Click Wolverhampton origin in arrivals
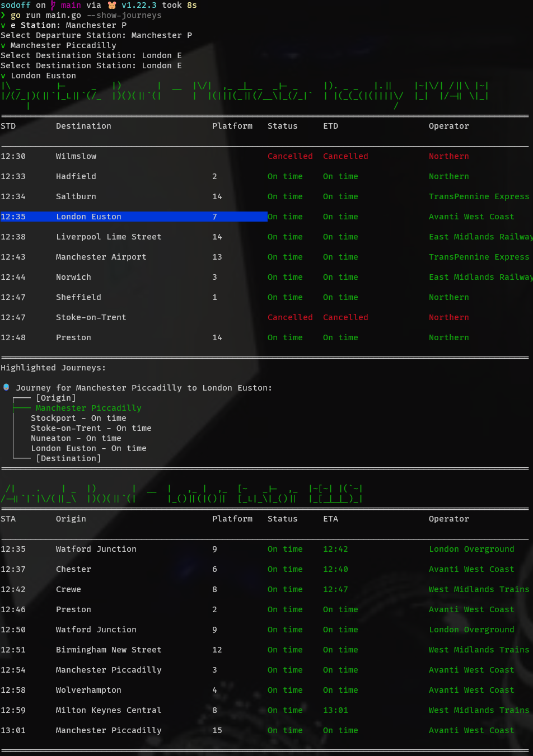 [88, 690]
